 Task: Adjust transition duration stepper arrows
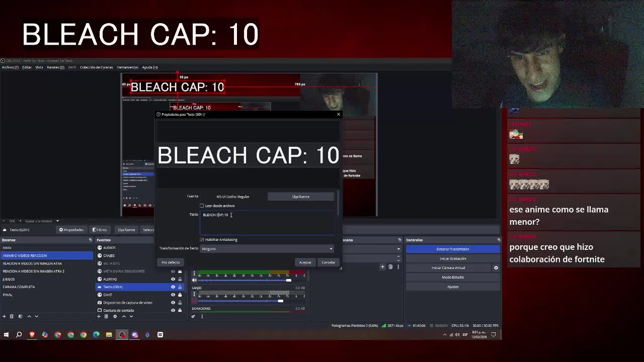pyautogui.click(x=398, y=258)
